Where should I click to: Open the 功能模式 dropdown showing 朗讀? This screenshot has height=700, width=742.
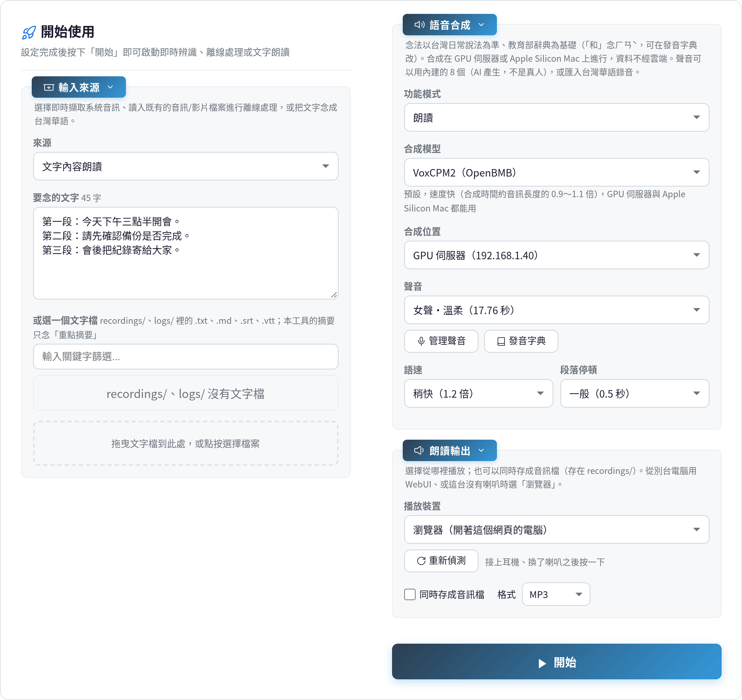[x=556, y=117]
